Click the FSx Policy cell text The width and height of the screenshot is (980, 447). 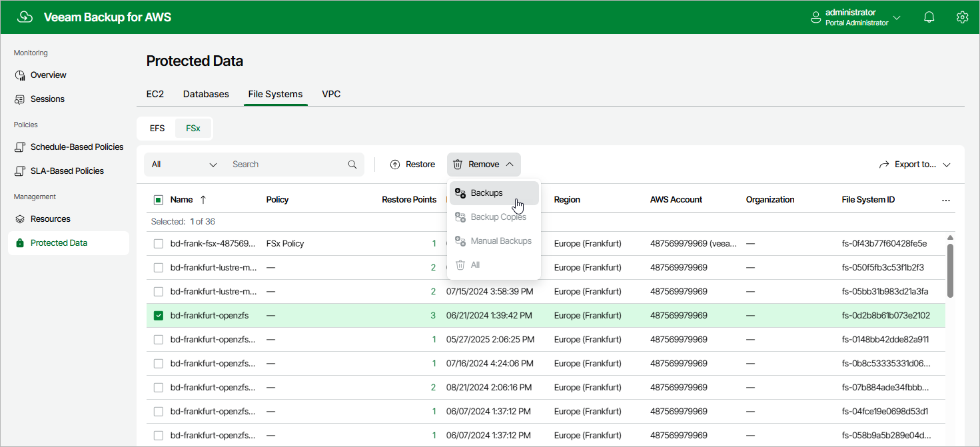tap(285, 244)
